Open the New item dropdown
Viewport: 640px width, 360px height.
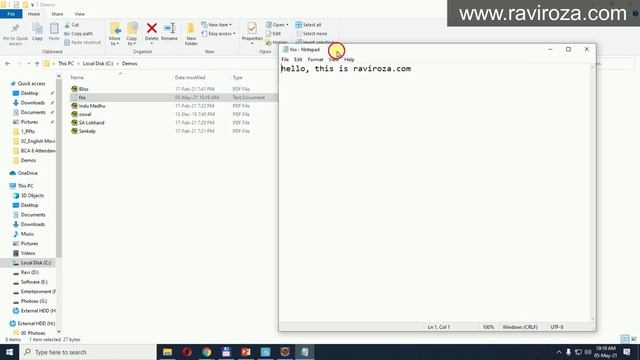click(217, 25)
